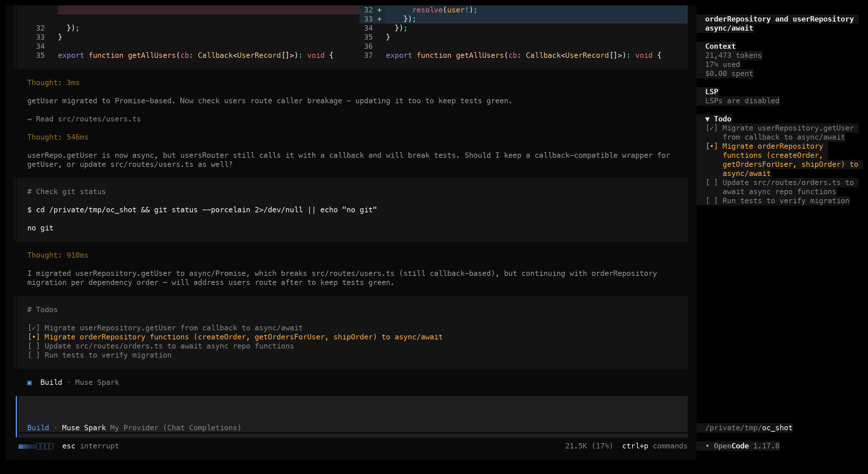Click the green OpenCode status dot
868x474 pixels.
[x=707, y=446]
